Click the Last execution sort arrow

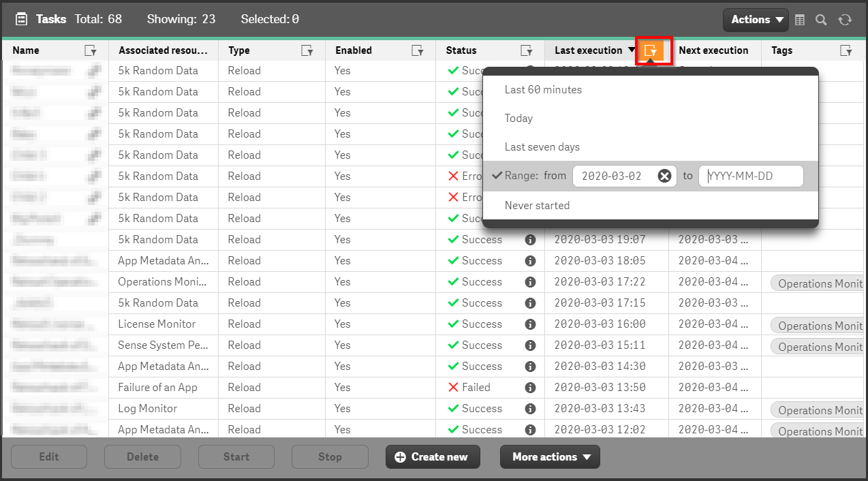[631, 50]
